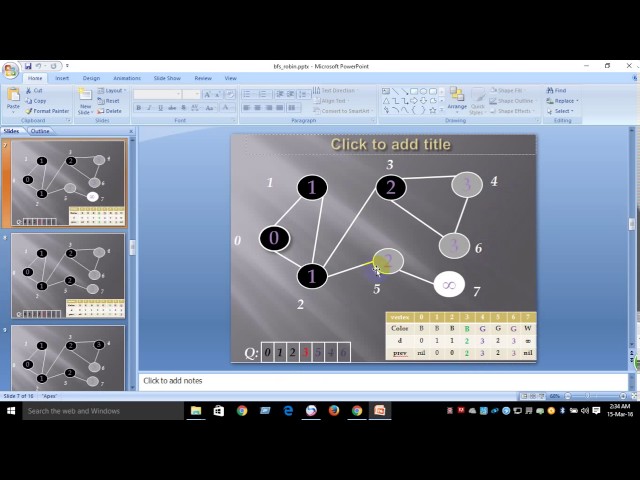Open the Slide Show ribbon tab
The width and height of the screenshot is (640, 480).
click(x=167, y=78)
